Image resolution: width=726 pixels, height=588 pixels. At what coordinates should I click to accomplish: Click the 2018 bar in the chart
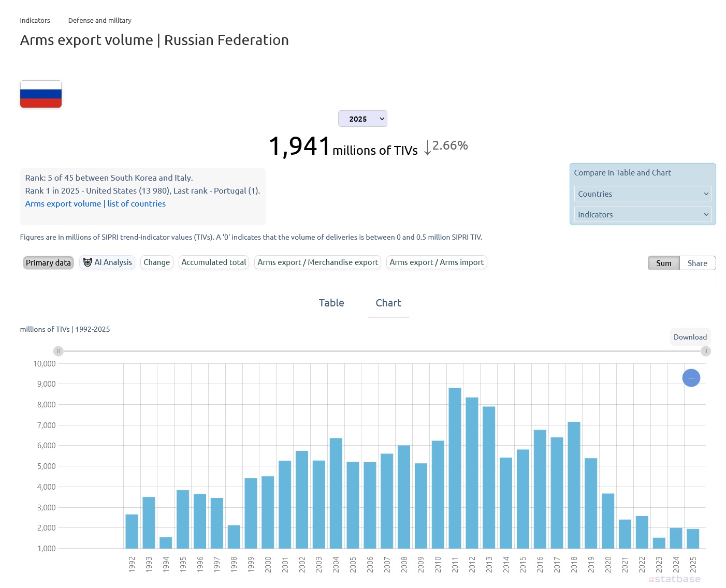tap(574, 485)
